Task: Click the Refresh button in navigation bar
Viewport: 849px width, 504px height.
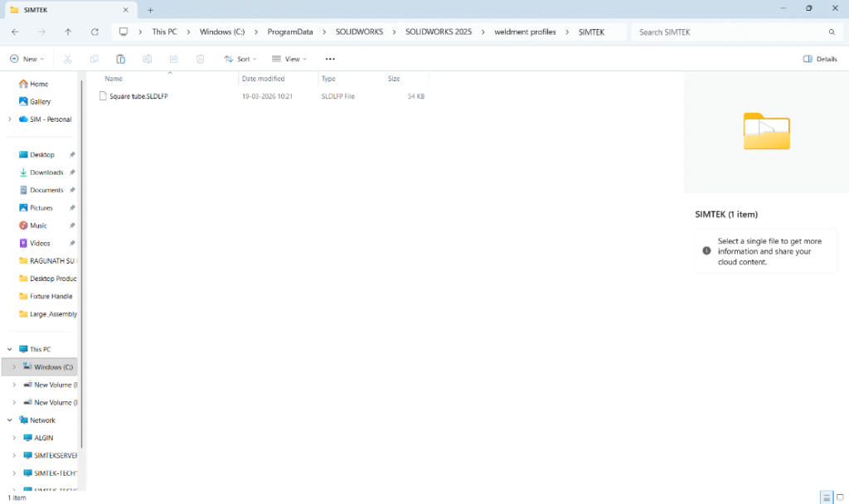Action: (x=95, y=31)
